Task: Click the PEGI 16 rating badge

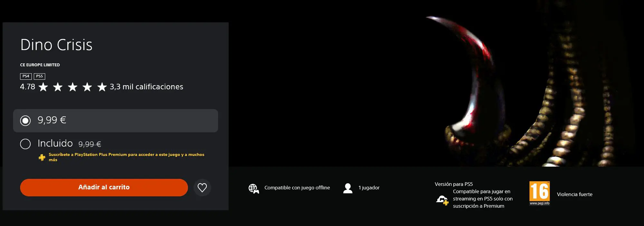Action: click(540, 193)
